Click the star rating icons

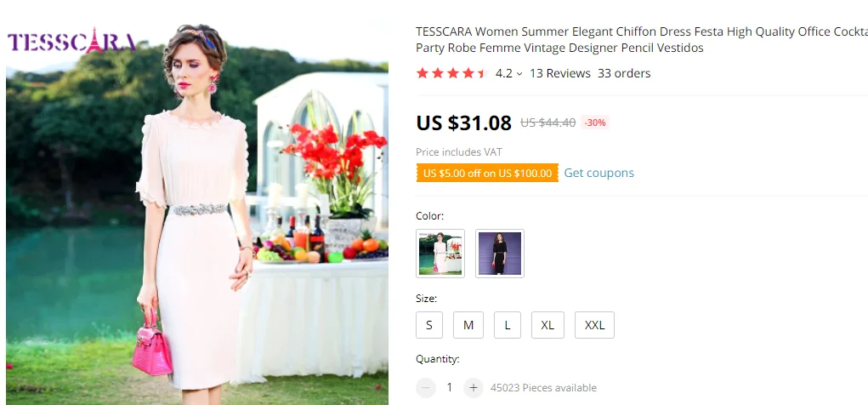click(451, 73)
